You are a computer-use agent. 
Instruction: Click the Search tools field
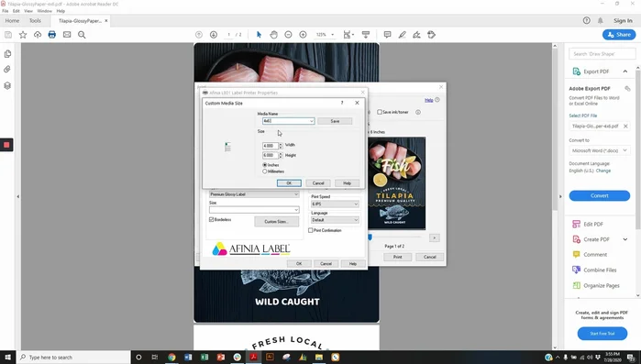pyautogui.click(x=602, y=54)
